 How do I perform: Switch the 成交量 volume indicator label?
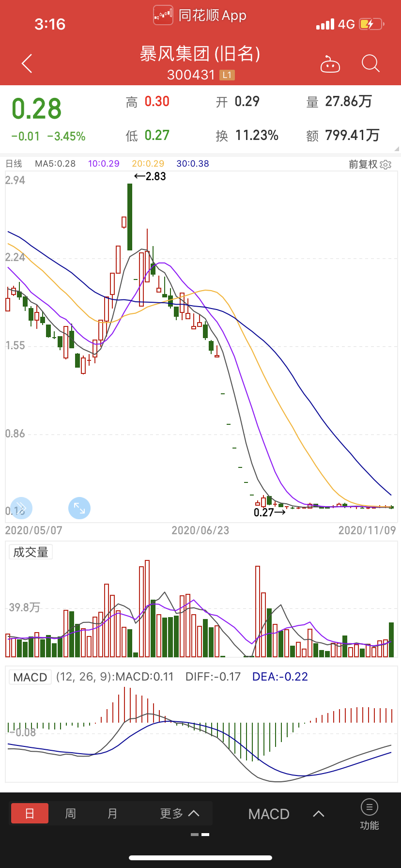pos(31,552)
